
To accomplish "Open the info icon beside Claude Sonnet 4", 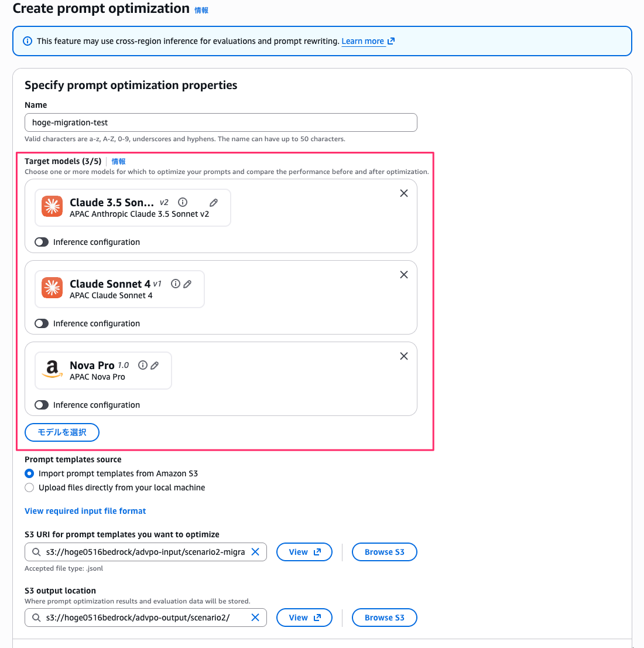I will (176, 284).
